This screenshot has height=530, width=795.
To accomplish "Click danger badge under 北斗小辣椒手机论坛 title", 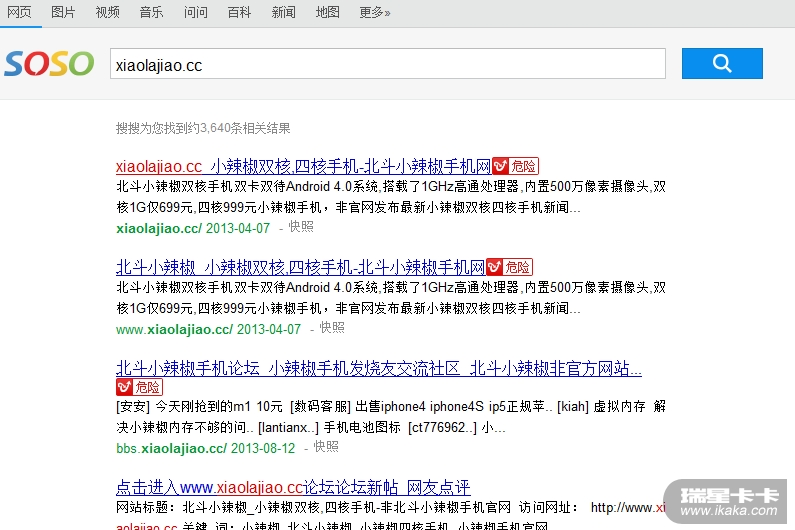I will [139, 387].
